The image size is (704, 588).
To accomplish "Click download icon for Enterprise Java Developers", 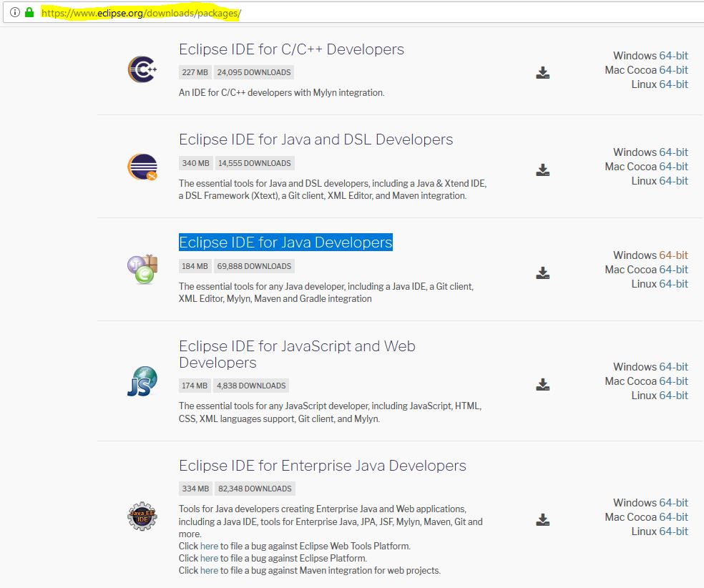I will 543,519.
